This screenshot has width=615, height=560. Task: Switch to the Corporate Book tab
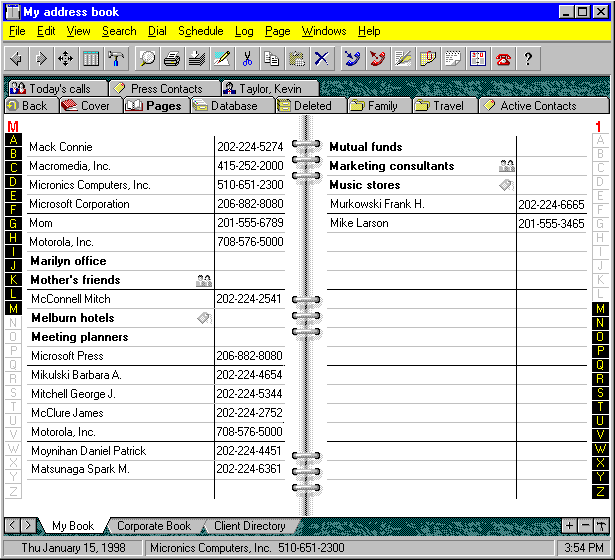[x=154, y=526]
